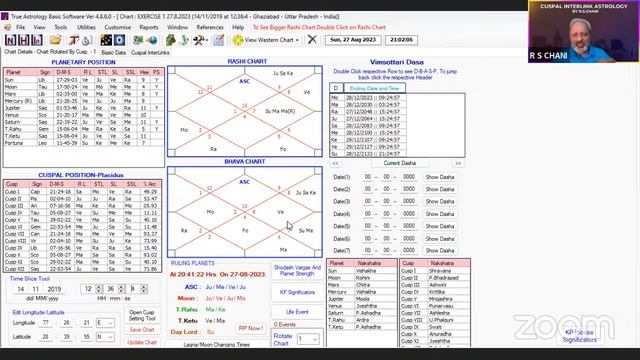Viewport: 640px width, 360px height.
Task: Click the yellow zodiac wheel icon
Action: click(238, 40)
